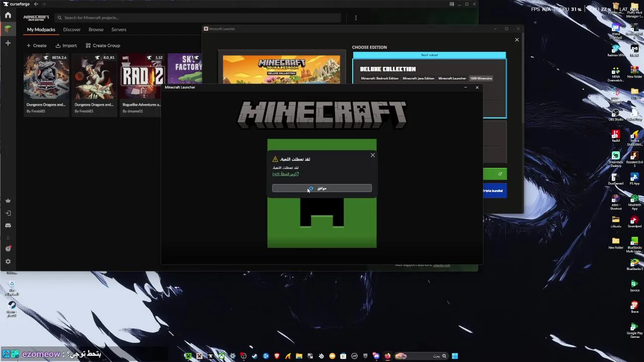The height and width of the screenshot is (362, 644).
Task: Open the Dungeons Dragons BETA 2.6 modpack thumbnail
Action: pyautogui.click(x=46, y=77)
